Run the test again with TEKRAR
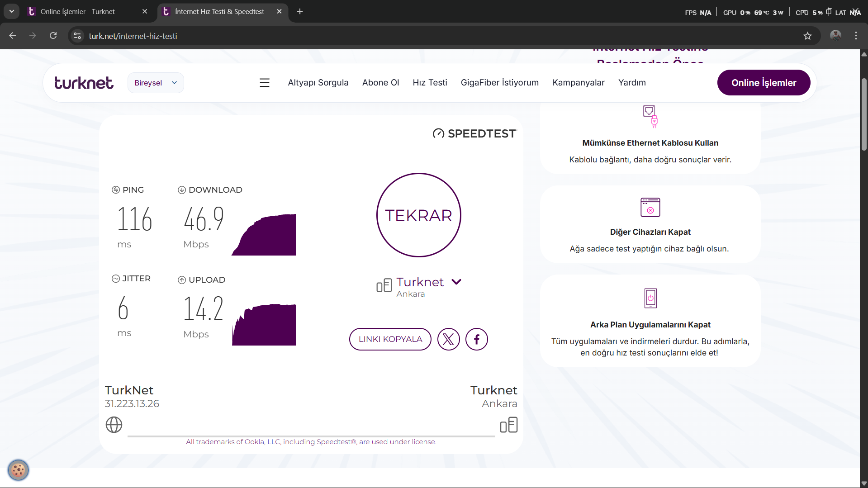868x488 pixels. [x=418, y=215]
